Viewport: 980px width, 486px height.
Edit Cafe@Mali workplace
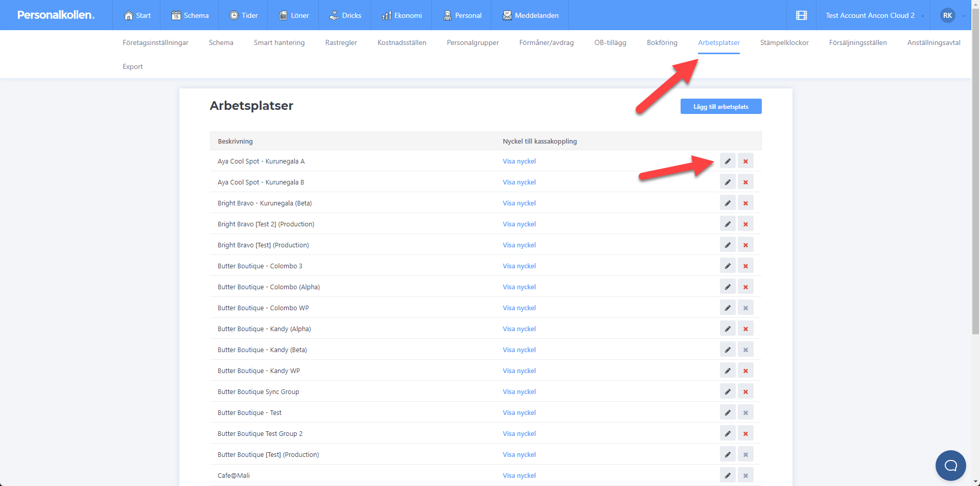pyautogui.click(x=728, y=475)
